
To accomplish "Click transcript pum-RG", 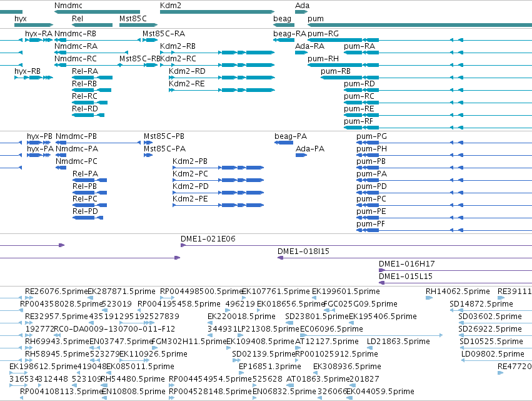I will [323, 34].
